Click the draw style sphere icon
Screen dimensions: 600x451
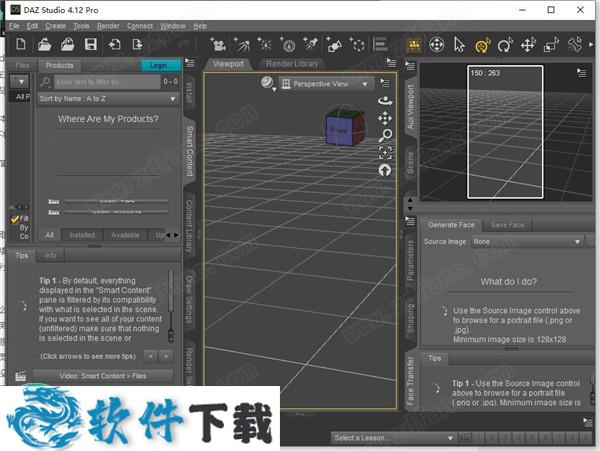267,82
